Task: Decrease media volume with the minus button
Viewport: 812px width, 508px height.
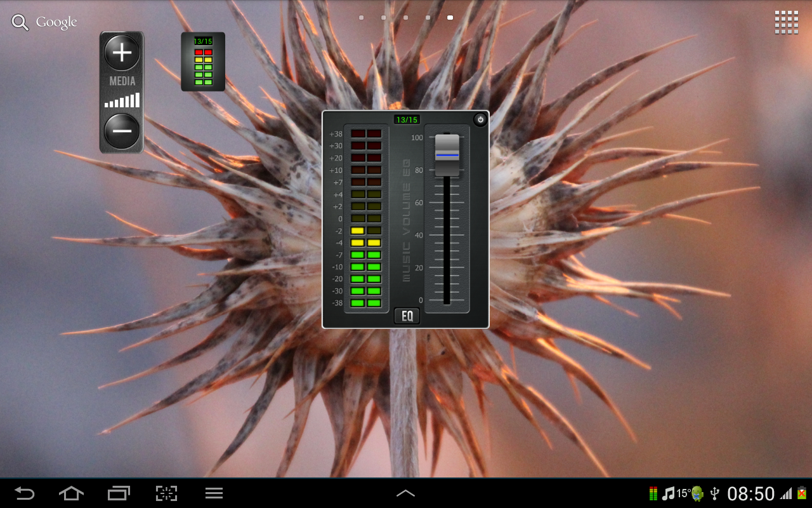Action: pyautogui.click(x=122, y=131)
